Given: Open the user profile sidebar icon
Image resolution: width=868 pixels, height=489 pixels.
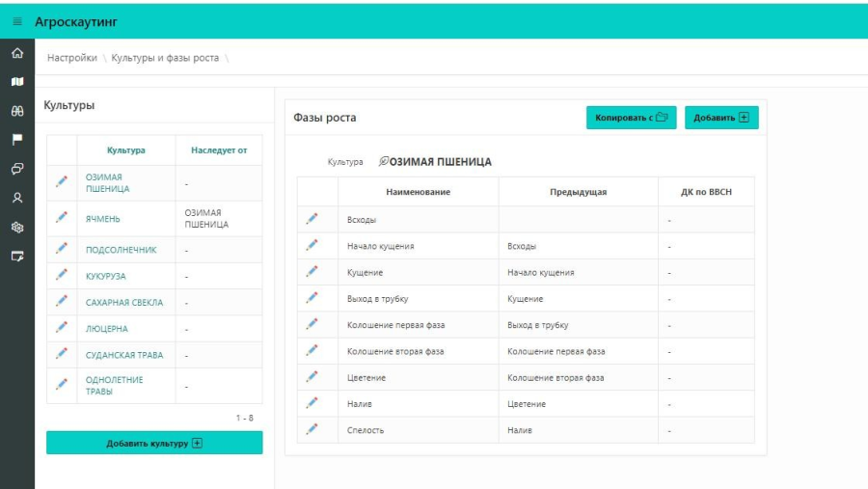Looking at the screenshot, I should tap(16, 197).
